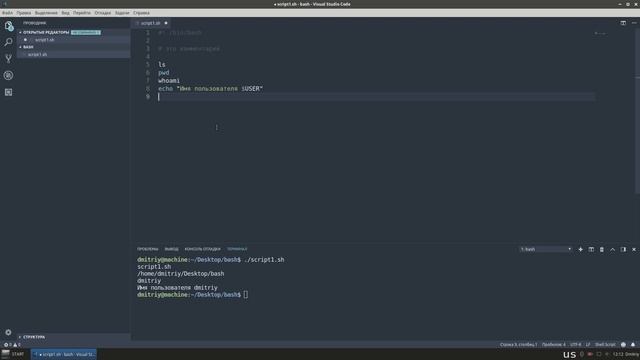Viewport: 640px width, 360px height.
Task: Click the Visual Studio Code taskbar entry
Action: click(x=64, y=354)
